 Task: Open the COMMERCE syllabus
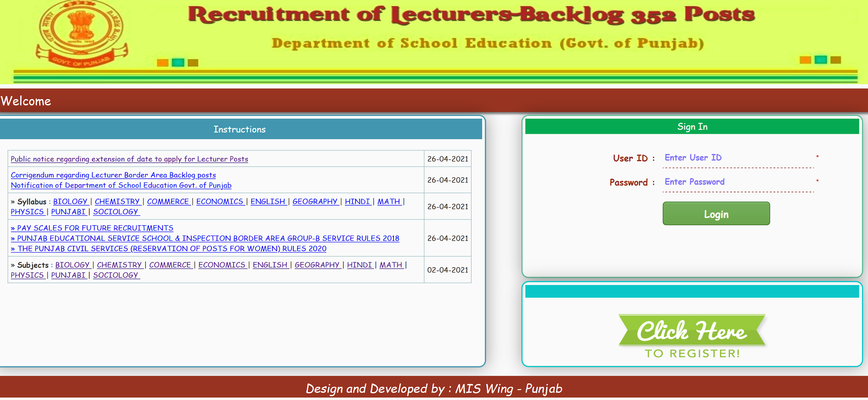point(168,201)
